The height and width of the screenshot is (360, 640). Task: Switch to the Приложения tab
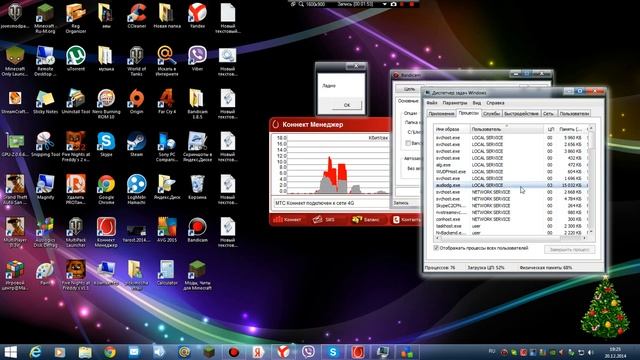(x=441, y=113)
